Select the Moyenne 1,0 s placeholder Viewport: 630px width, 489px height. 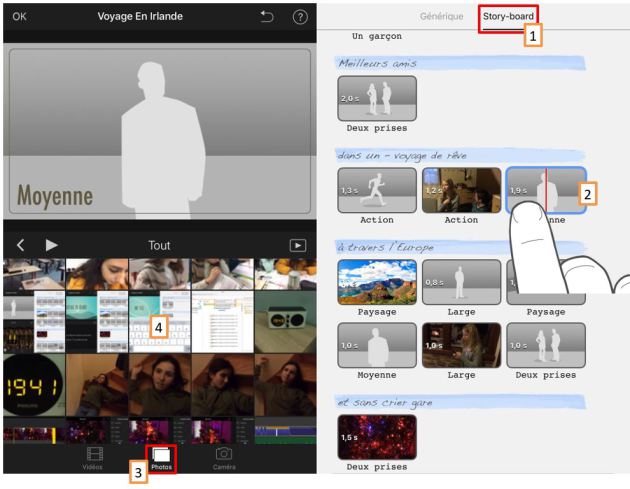pos(377,345)
